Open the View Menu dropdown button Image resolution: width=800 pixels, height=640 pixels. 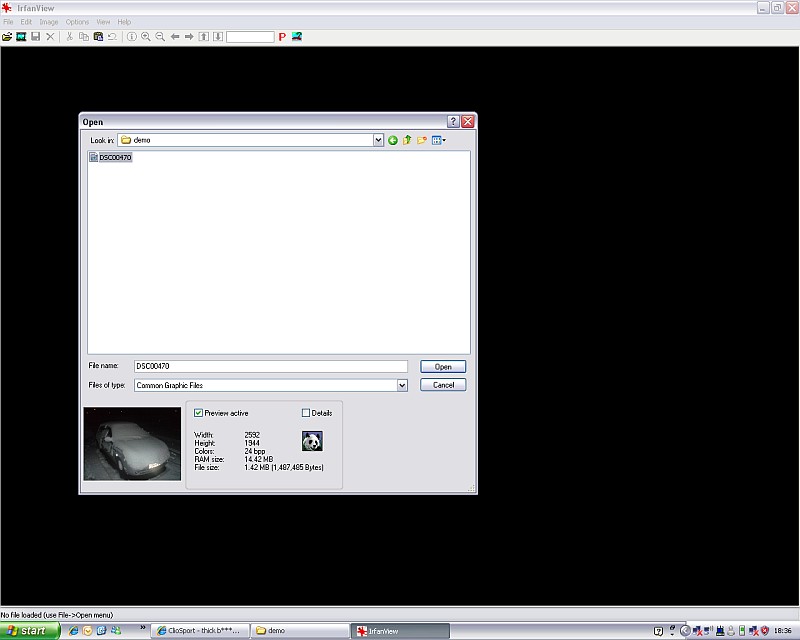(x=439, y=140)
